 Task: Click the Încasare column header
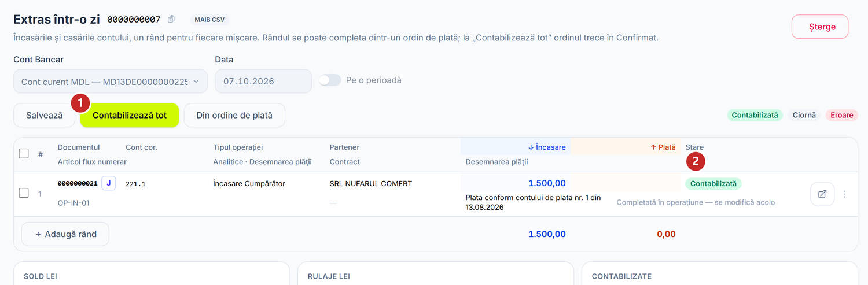click(547, 147)
